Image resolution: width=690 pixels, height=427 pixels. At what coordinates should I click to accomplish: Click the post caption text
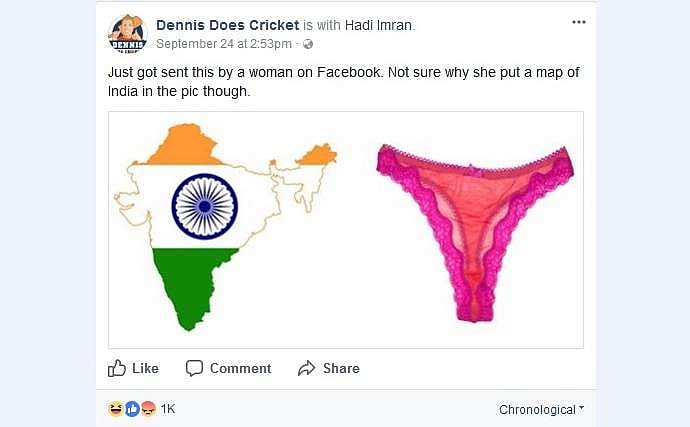click(344, 81)
